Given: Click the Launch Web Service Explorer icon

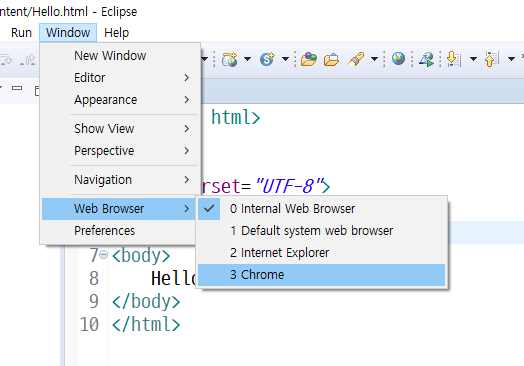Looking at the screenshot, I should coord(426,59).
